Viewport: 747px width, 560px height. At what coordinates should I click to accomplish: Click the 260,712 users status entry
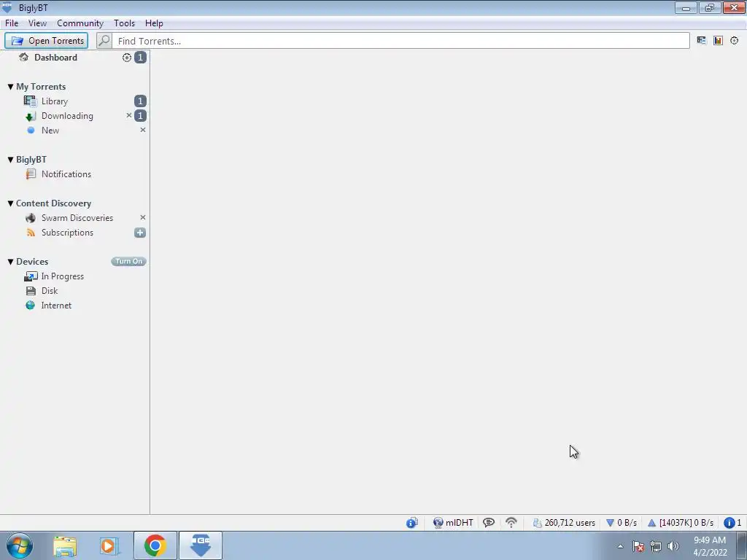pyautogui.click(x=564, y=522)
